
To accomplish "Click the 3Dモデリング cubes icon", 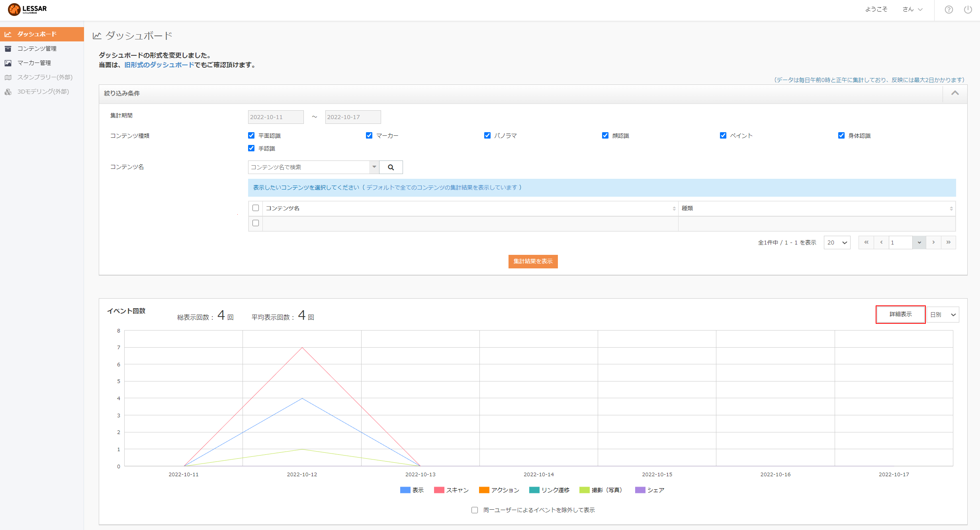I will click(x=8, y=92).
